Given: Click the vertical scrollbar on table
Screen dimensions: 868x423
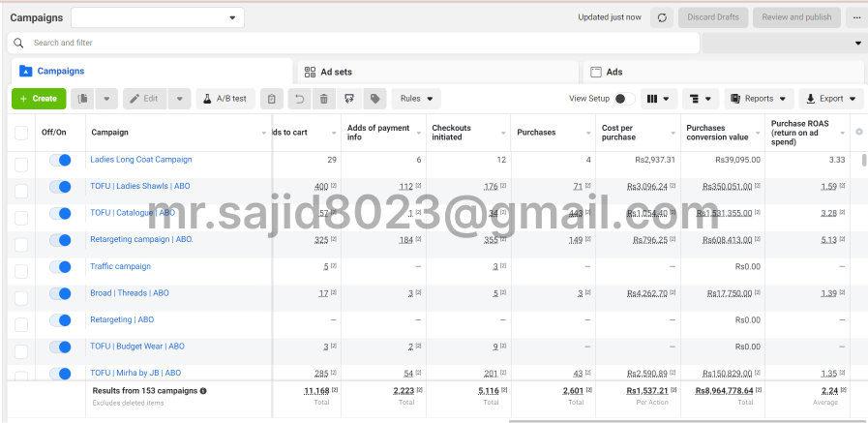Looking at the screenshot, I should [863, 161].
